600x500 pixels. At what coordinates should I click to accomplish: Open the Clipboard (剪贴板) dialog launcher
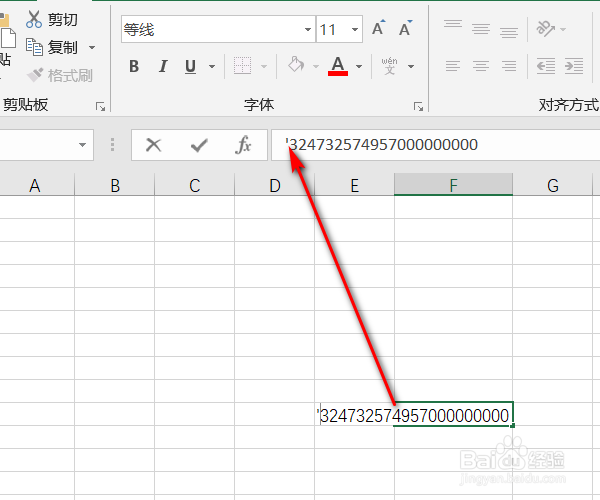coord(100,106)
